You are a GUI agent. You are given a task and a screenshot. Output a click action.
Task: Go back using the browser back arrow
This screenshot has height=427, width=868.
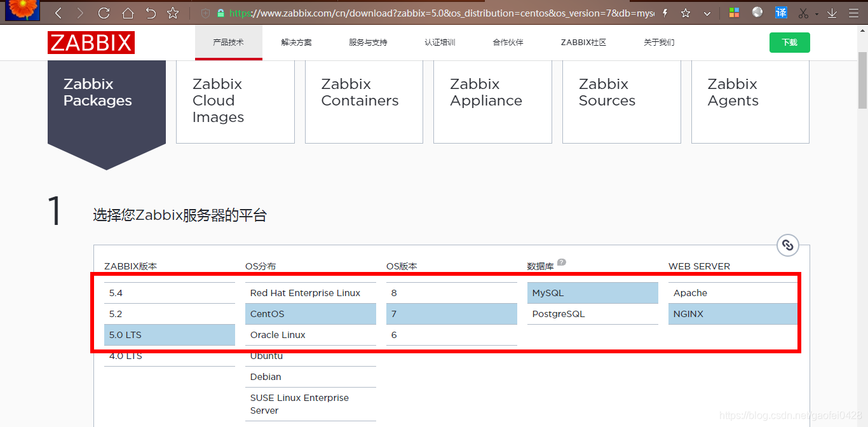pyautogui.click(x=58, y=13)
